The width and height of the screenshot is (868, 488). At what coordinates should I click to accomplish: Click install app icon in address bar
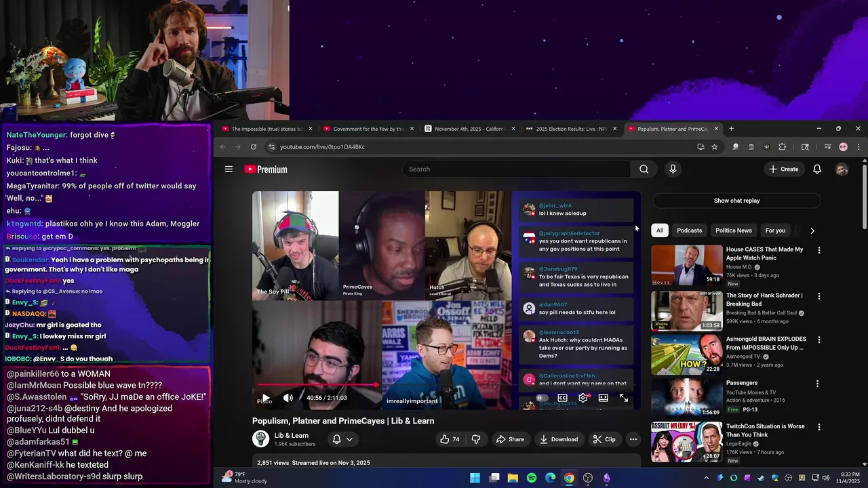pyautogui.click(x=701, y=147)
